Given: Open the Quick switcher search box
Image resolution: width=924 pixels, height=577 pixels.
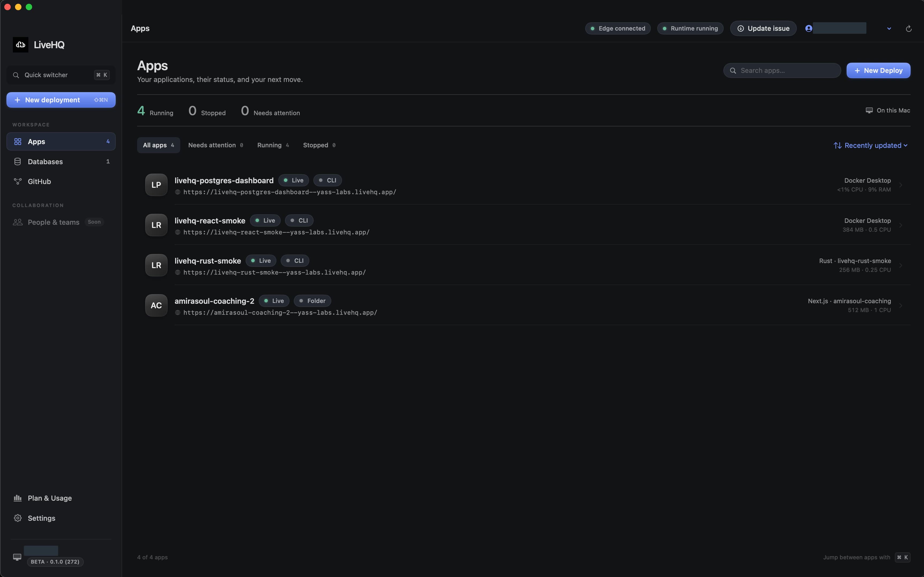Looking at the screenshot, I should [x=61, y=75].
